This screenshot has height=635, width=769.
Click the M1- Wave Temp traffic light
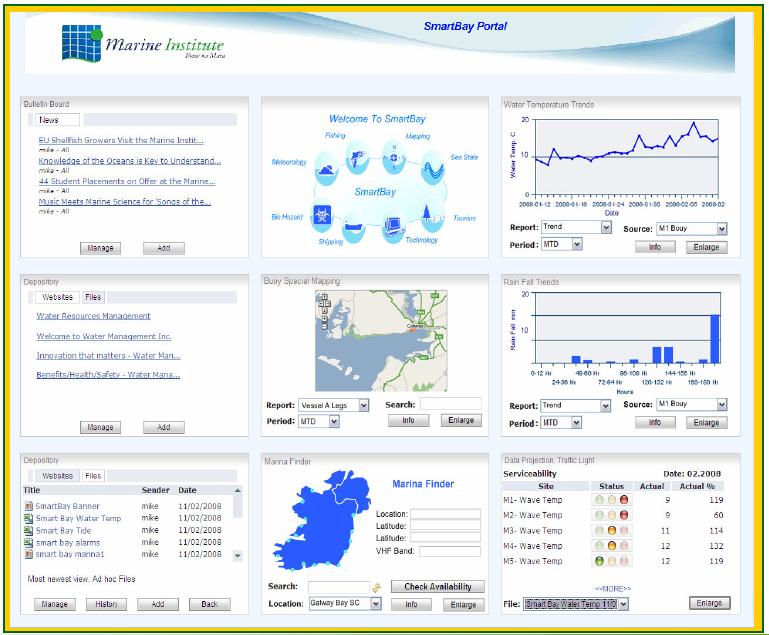pyautogui.click(x=611, y=500)
